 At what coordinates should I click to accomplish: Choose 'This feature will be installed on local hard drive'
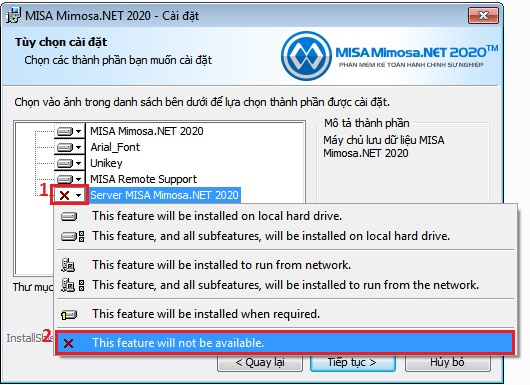click(285, 216)
